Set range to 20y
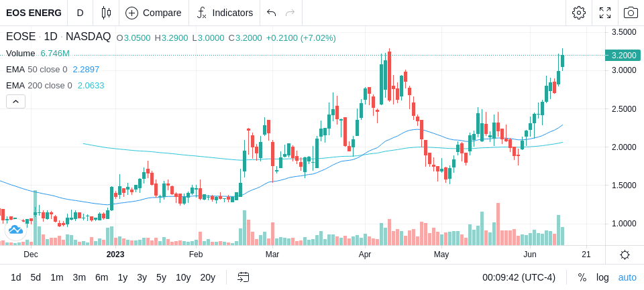Image resolution: width=644 pixels, height=290 pixels. (x=207, y=277)
